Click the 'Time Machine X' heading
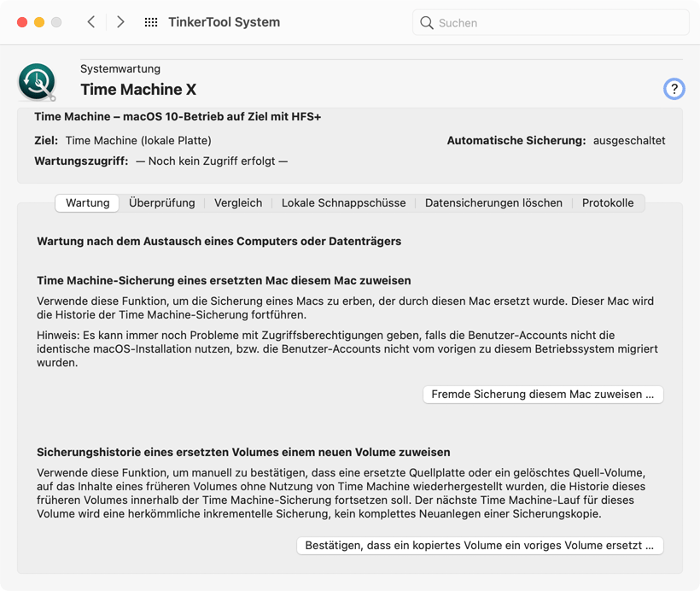This screenshot has width=700, height=591. pyautogui.click(x=138, y=90)
